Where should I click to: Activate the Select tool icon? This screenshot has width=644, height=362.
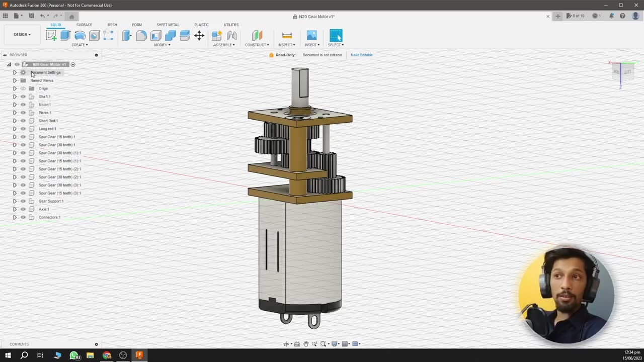[x=336, y=35]
